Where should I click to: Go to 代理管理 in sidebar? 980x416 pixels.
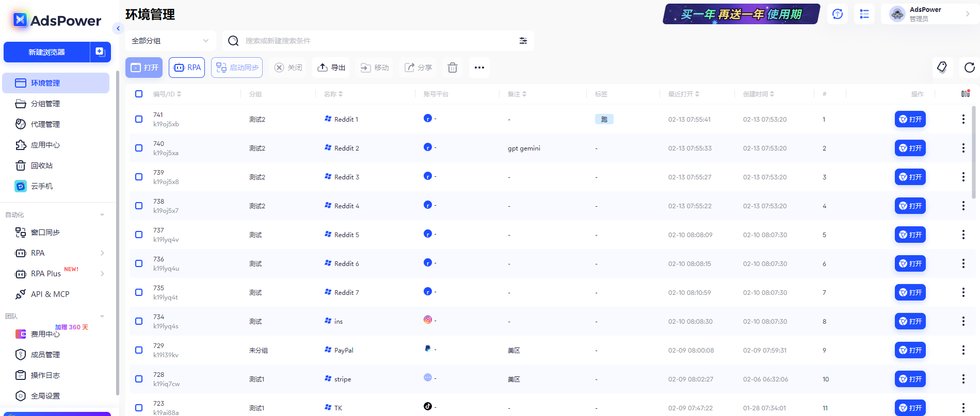(x=45, y=124)
